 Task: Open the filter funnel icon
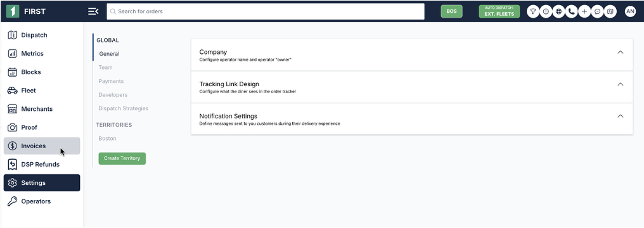coord(532,11)
